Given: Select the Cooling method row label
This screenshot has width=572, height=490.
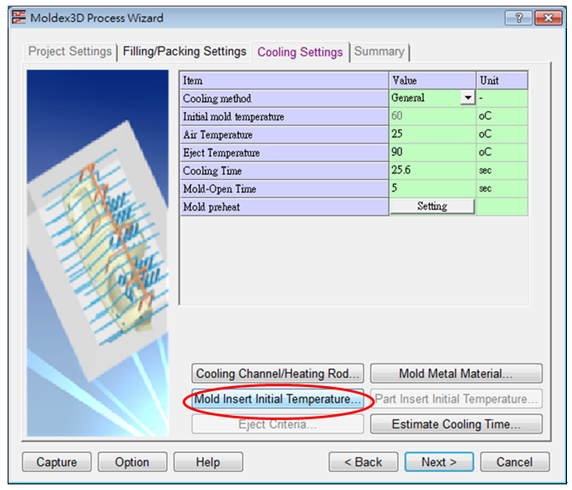Looking at the screenshot, I should 284,98.
